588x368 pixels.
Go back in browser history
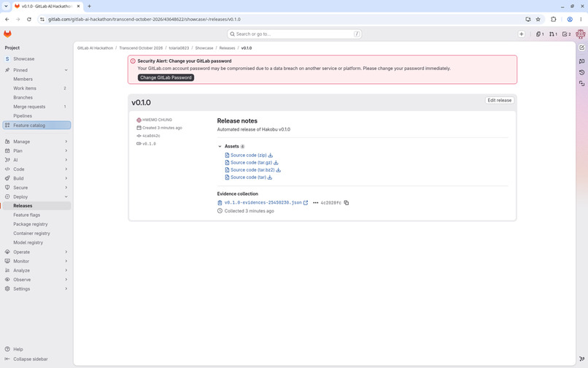[x=7, y=19]
